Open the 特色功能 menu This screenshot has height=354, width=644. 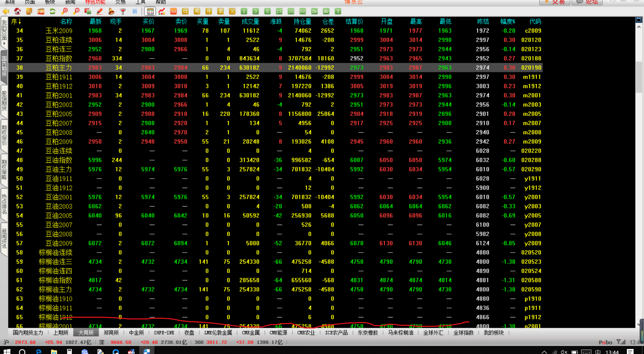coord(95,2)
